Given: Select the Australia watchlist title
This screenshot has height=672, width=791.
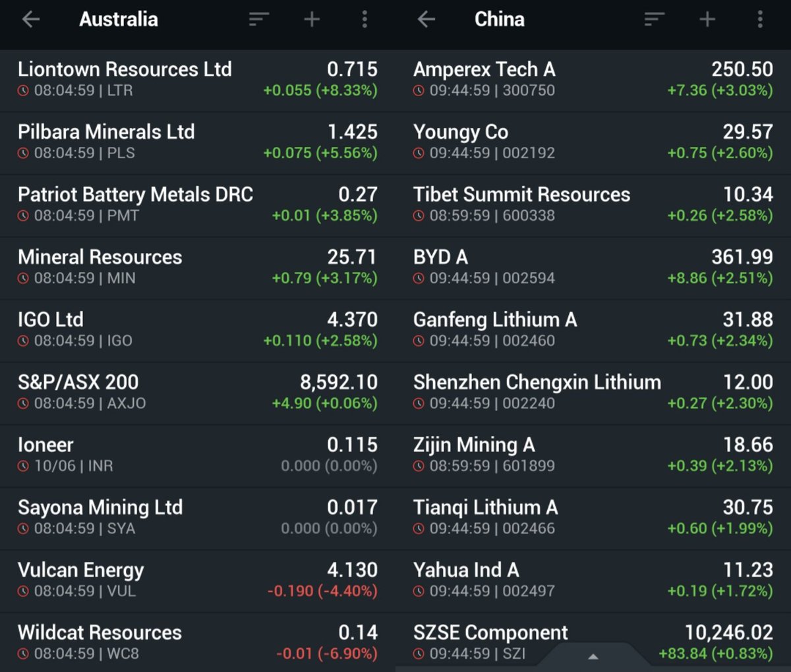Looking at the screenshot, I should point(119,20).
